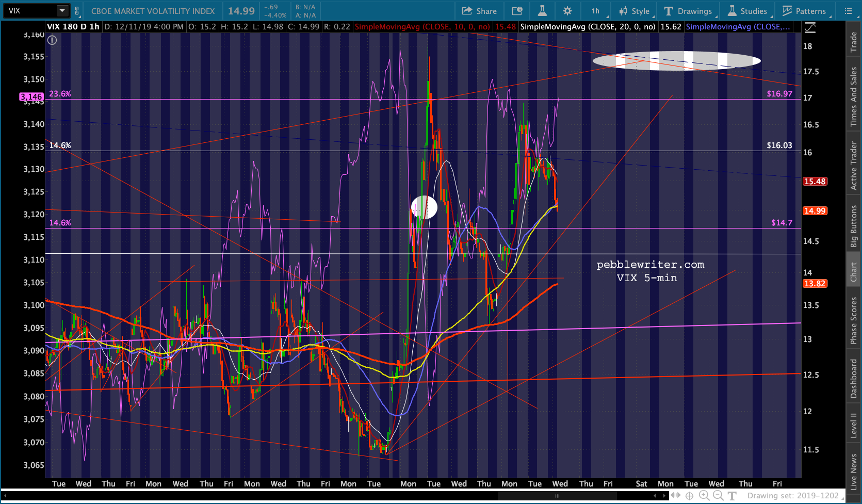Open chart settings gear icon
The image size is (862, 504).
pos(567,11)
